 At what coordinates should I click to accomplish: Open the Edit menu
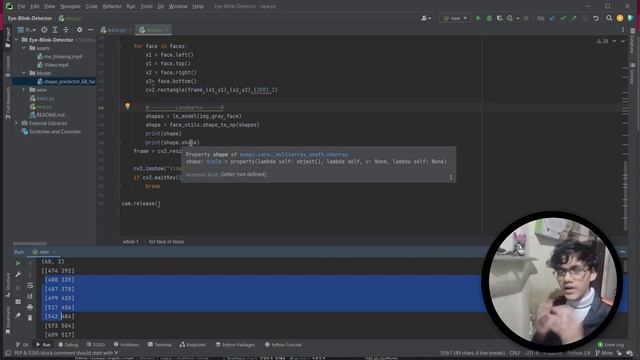point(35,7)
